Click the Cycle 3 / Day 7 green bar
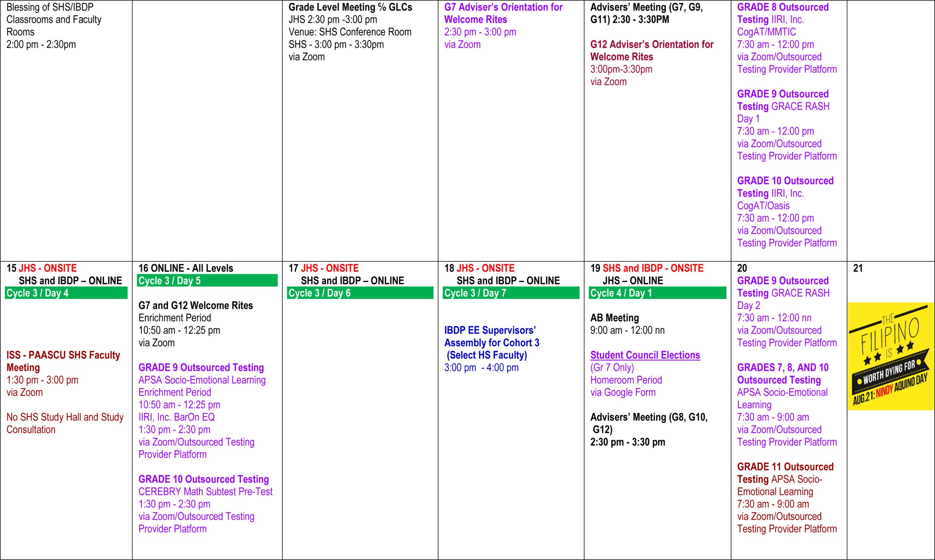 pos(510,293)
